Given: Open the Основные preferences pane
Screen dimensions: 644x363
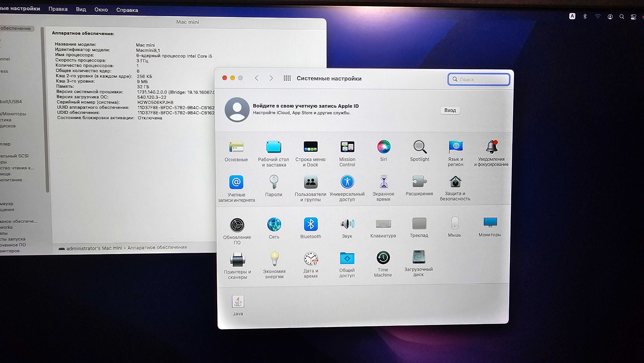Looking at the screenshot, I should click(x=236, y=151).
